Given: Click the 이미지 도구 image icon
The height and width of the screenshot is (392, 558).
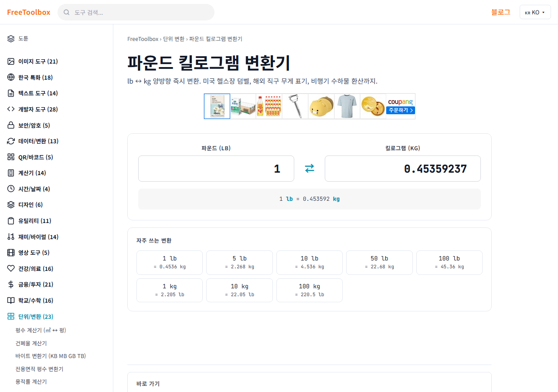Looking at the screenshot, I should (x=11, y=61).
